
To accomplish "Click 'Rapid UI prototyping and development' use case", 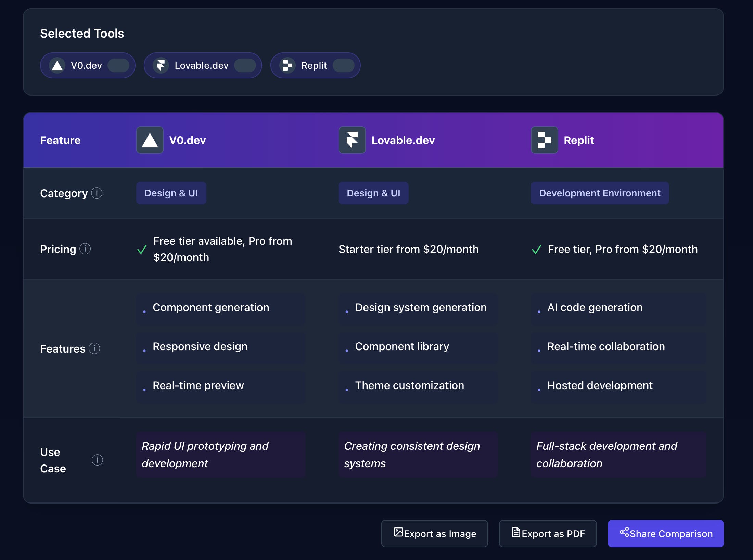I will 221,455.
